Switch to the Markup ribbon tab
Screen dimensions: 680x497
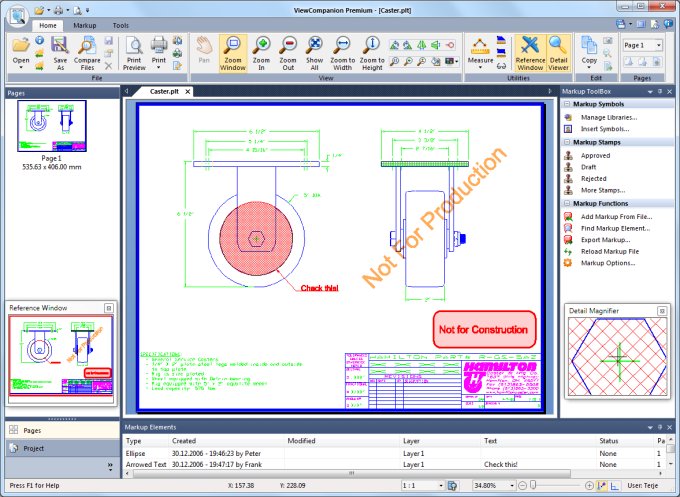[x=85, y=26]
